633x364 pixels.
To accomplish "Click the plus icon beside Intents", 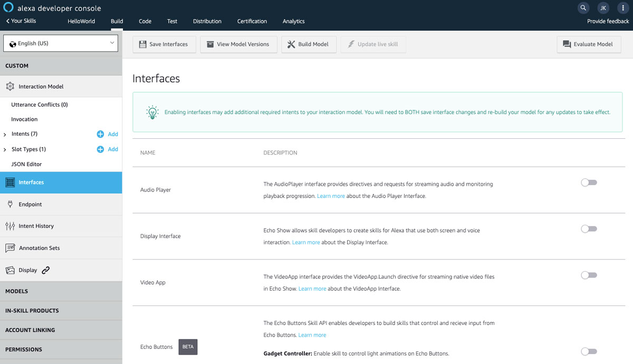I will point(100,134).
